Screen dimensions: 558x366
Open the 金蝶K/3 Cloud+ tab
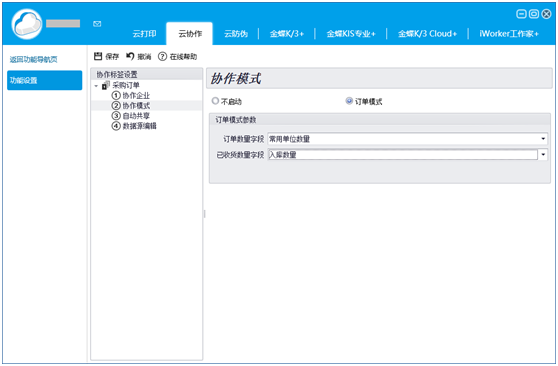tap(427, 34)
